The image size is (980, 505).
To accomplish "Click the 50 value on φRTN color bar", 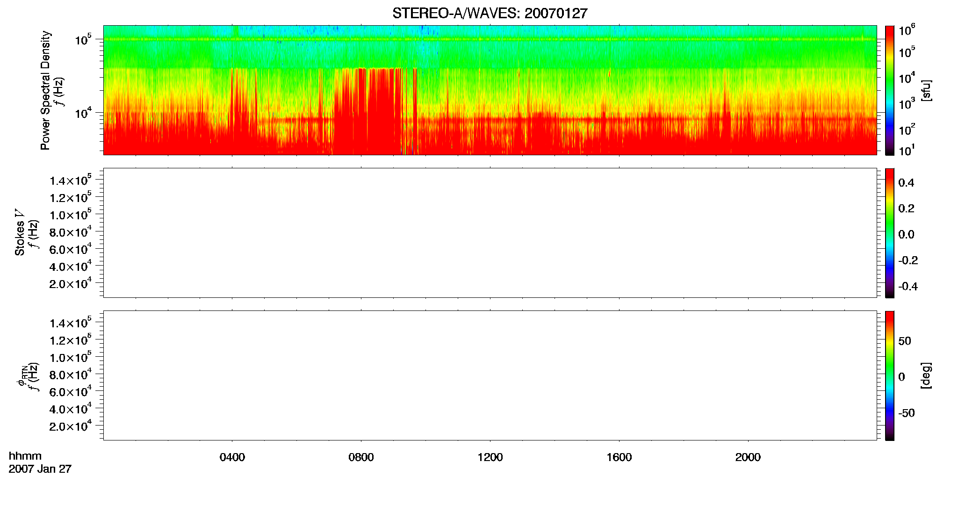I will pos(905,341).
